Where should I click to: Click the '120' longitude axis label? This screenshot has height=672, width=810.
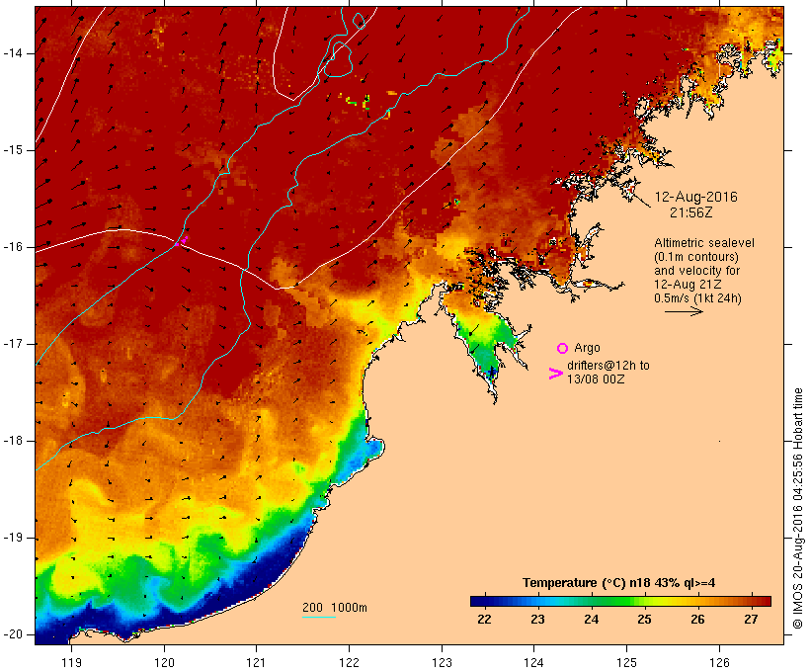164,663
